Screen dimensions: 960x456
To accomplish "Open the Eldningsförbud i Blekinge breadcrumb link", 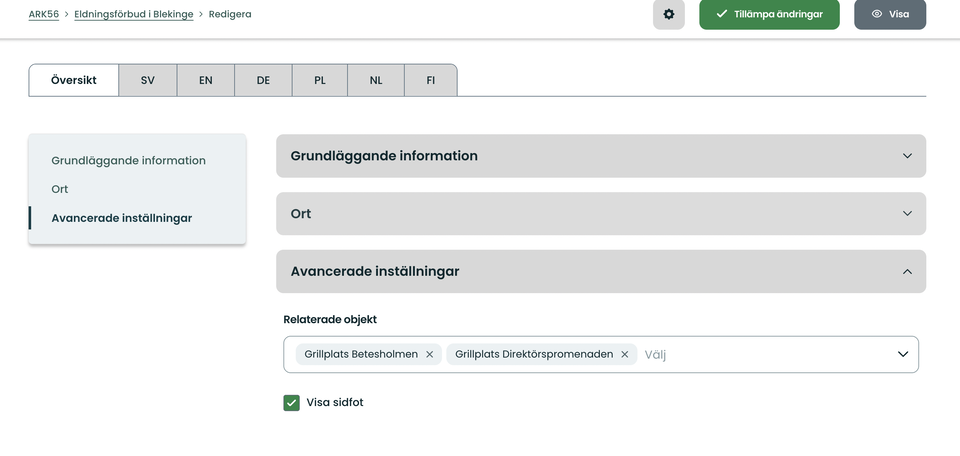I will [x=133, y=14].
